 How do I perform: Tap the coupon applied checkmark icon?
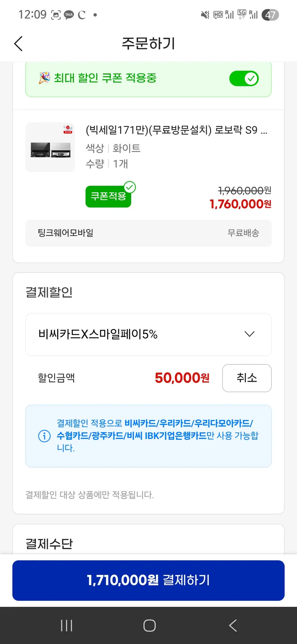(130, 187)
